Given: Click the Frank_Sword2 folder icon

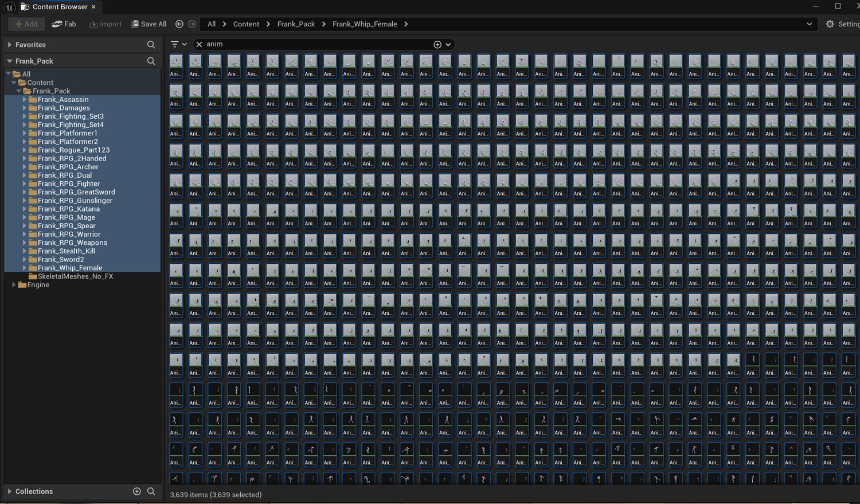Looking at the screenshot, I should (33, 259).
